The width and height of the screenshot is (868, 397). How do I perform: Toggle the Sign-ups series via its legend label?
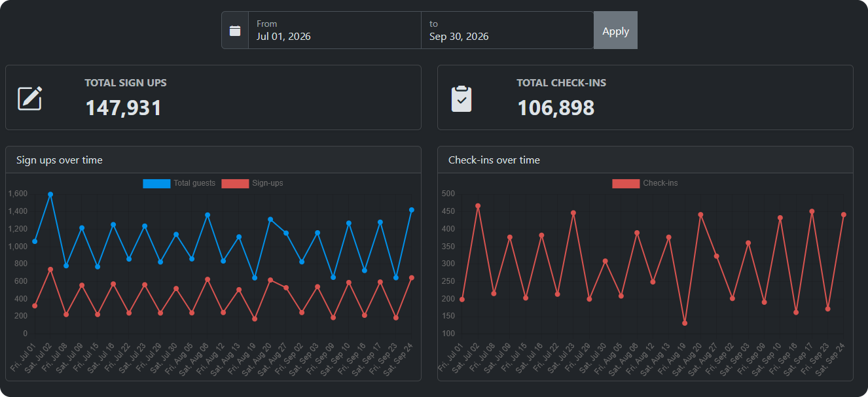tap(268, 183)
